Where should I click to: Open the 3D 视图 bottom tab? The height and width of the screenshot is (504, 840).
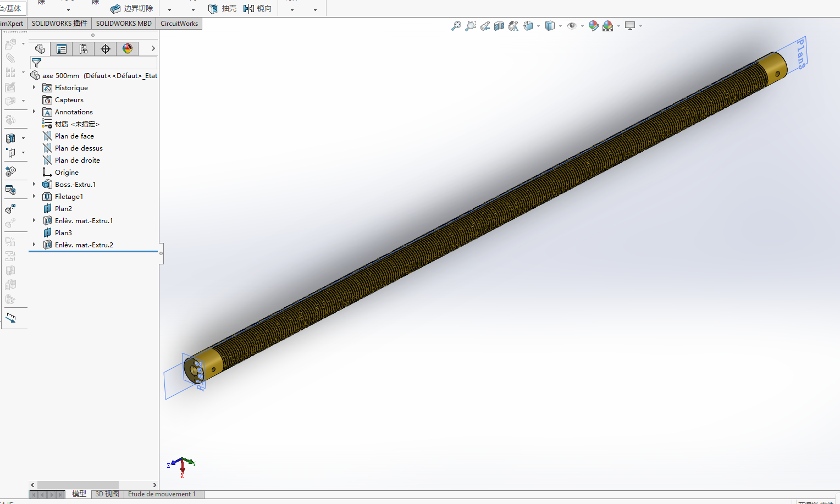pos(107,494)
